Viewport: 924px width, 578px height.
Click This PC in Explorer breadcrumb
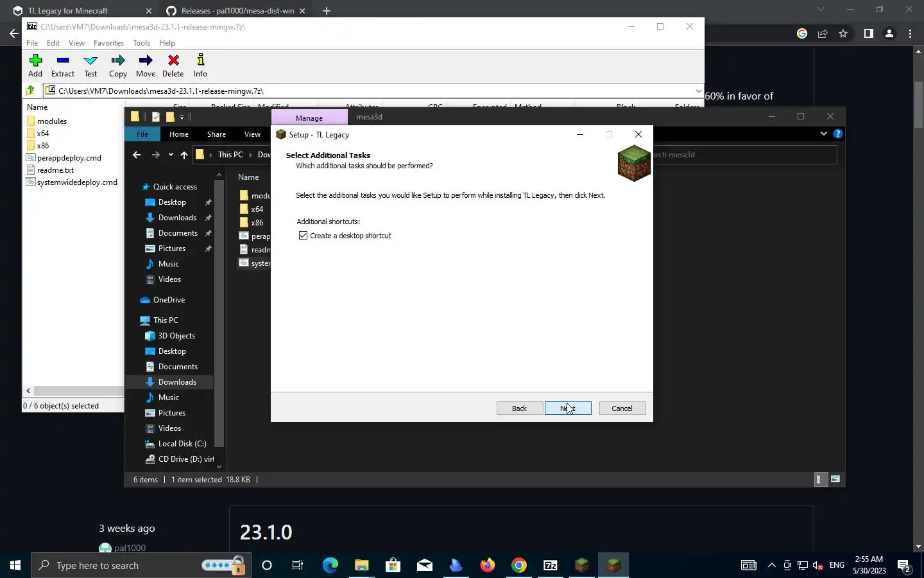(x=230, y=155)
